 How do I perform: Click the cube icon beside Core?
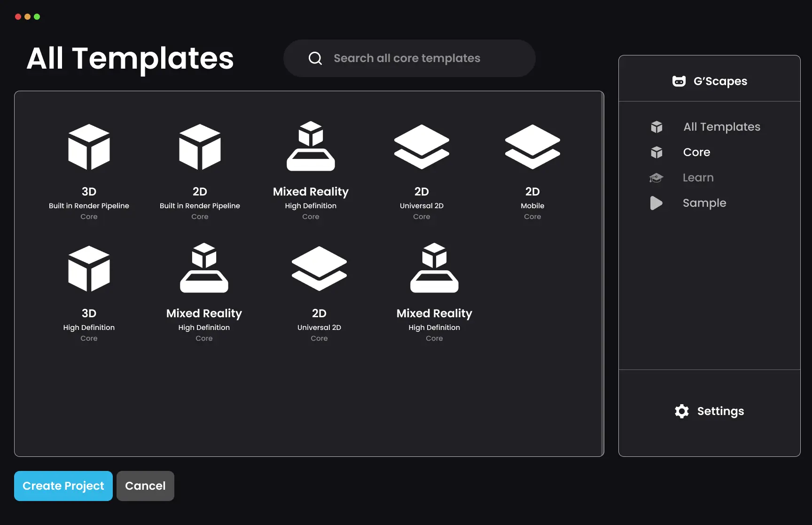click(656, 152)
